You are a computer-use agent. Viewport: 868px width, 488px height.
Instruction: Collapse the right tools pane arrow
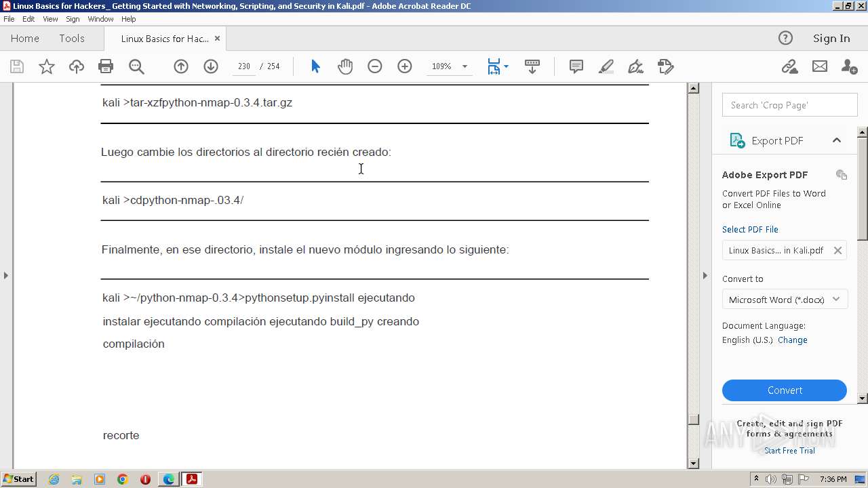tap(705, 275)
